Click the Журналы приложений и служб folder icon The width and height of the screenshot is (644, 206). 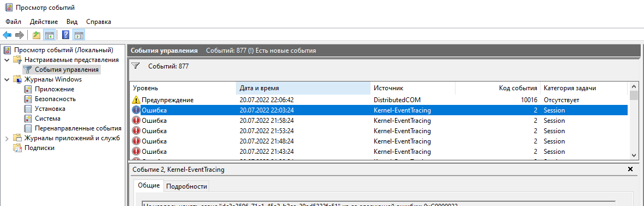click(x=17, y=138)
